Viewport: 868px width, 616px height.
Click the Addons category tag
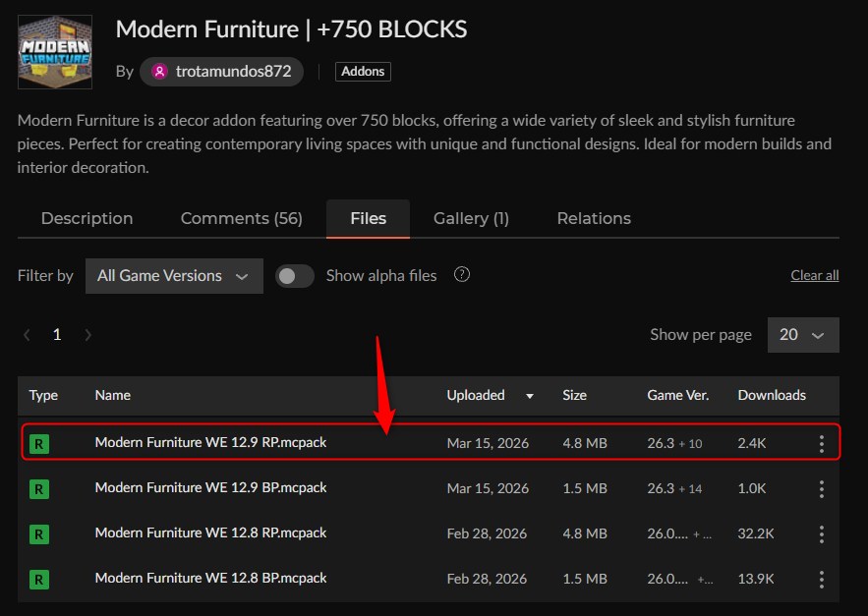pyautogui.click(x=363, y=71)
